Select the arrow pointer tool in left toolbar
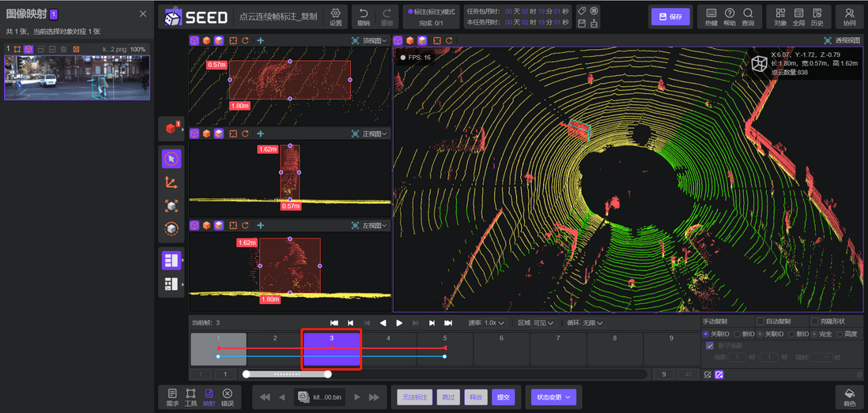 click(x=172, y=159)
